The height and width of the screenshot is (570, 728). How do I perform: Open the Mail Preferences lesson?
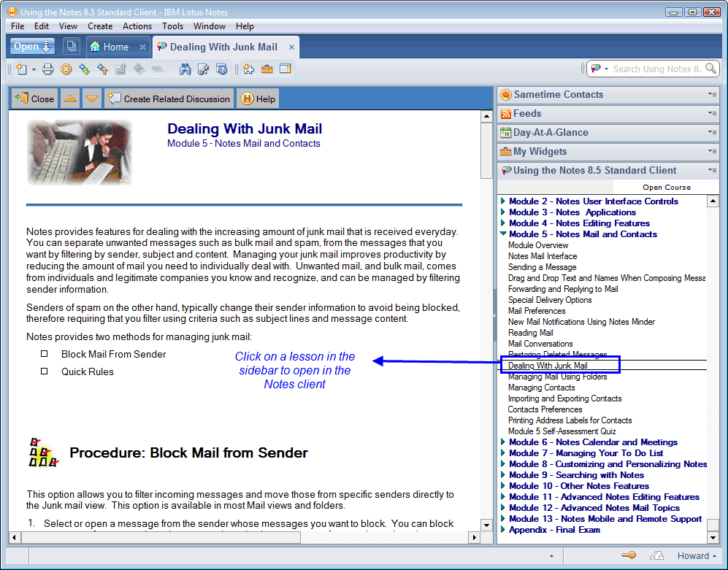pos(537,311)
